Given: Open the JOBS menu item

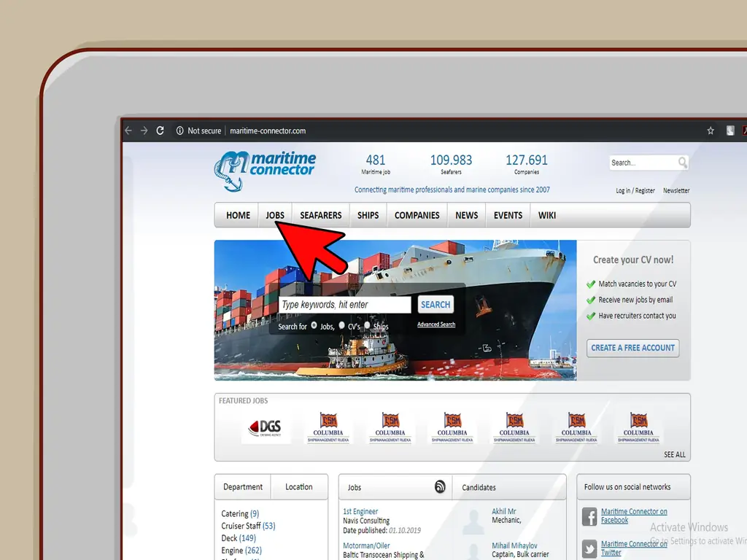Looking at the screenshot, I should [275, 215].
